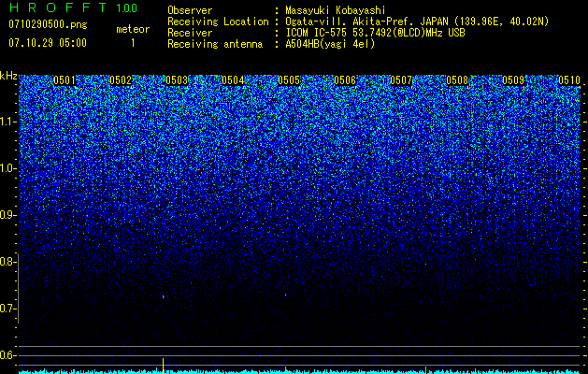Click the 0503 time marker

coord(177,80)
